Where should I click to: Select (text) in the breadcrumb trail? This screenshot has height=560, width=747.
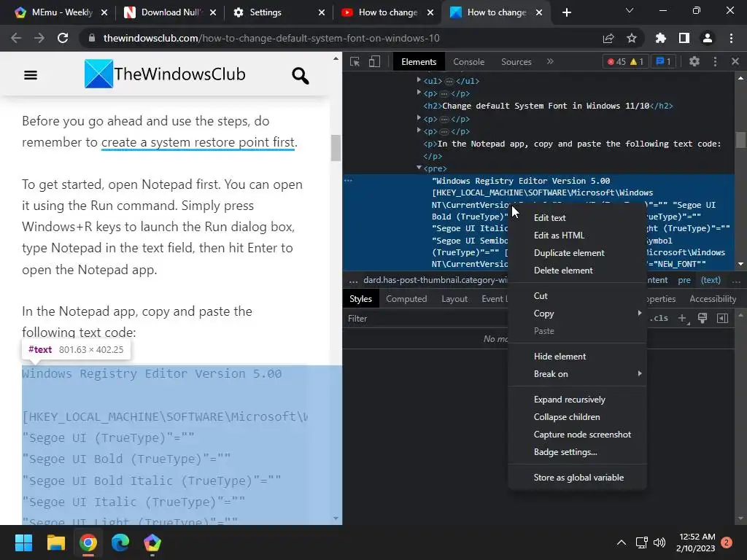click(x=711, y=280)
